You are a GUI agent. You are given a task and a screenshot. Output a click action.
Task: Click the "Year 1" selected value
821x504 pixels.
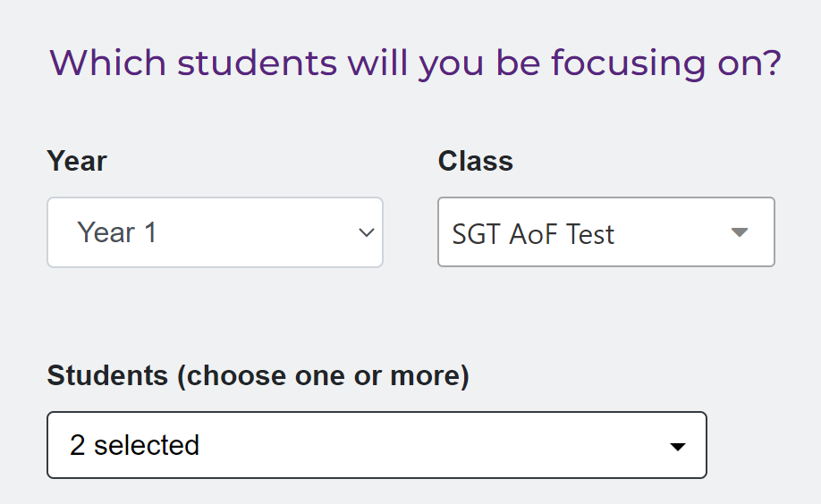pyautogui.click(x=117, y=233)
